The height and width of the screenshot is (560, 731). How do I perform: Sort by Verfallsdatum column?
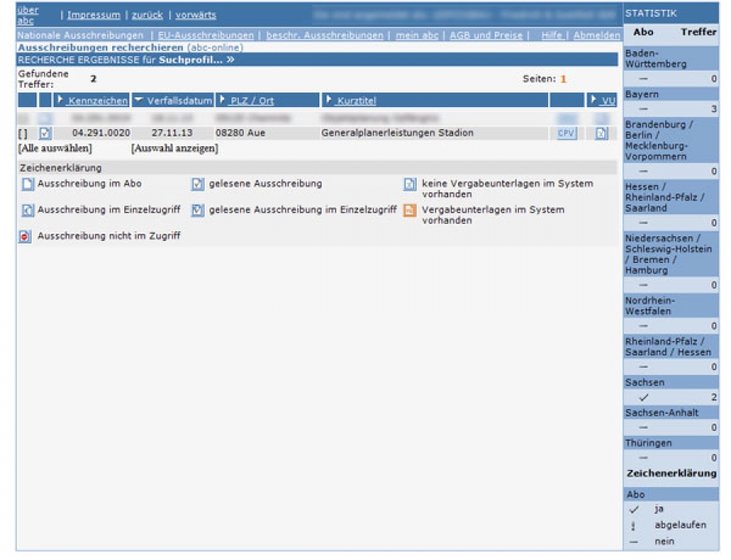[x=180, y=101]
